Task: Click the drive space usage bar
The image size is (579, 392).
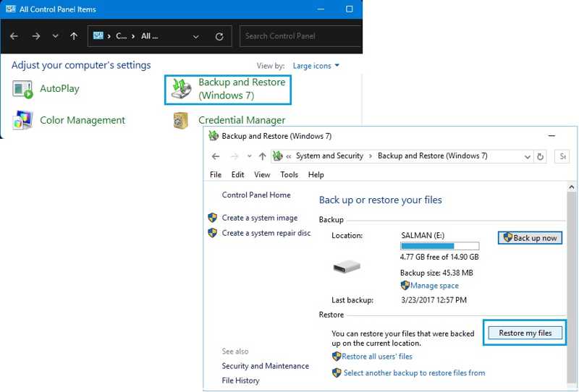Action: [440, 246]
